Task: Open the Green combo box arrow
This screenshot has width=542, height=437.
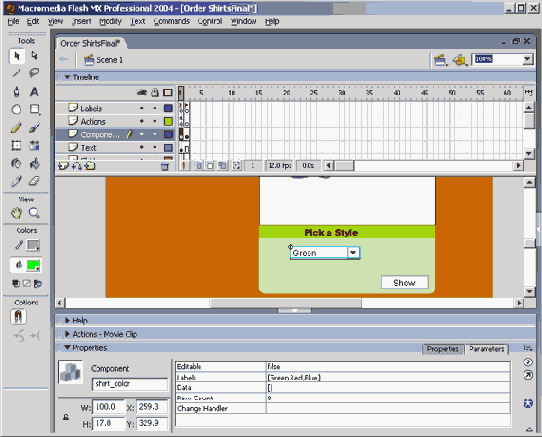Action: 353,252
